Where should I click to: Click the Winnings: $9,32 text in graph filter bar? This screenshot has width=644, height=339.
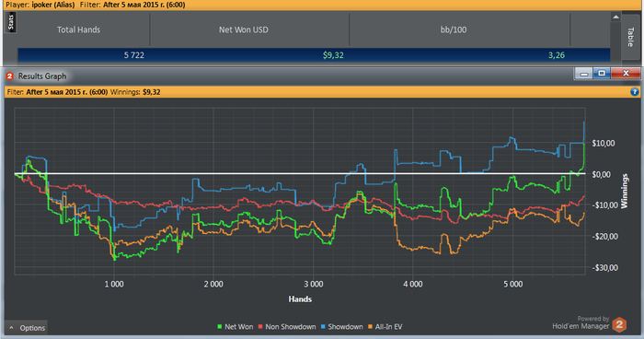coord(135,92)
